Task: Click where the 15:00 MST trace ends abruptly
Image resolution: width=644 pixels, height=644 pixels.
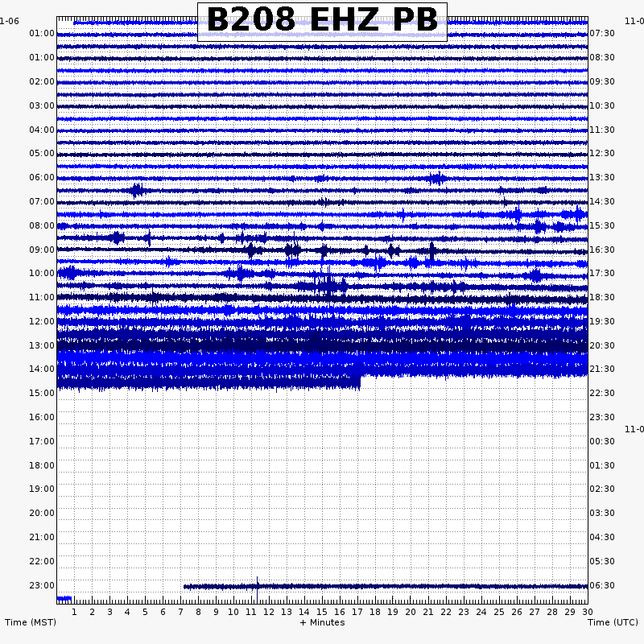Action: coord(360,382)
